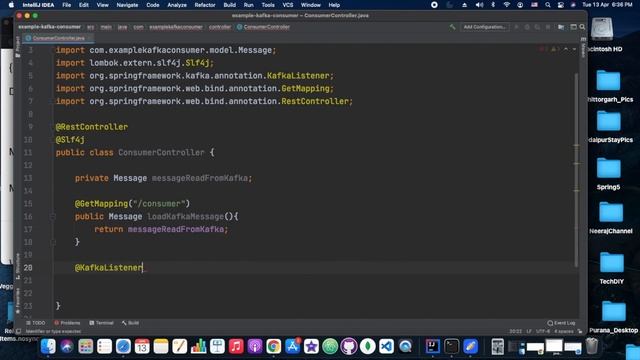Click the tool window quick-access icon bottom-left
The image size is (640, 360).
[18, 331]
